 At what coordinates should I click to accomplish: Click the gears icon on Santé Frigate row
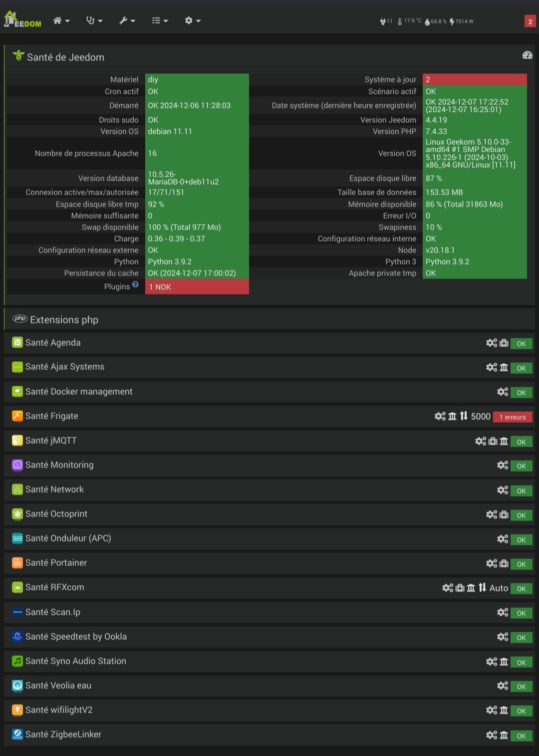pyautogui.click(x=440, y=416)
